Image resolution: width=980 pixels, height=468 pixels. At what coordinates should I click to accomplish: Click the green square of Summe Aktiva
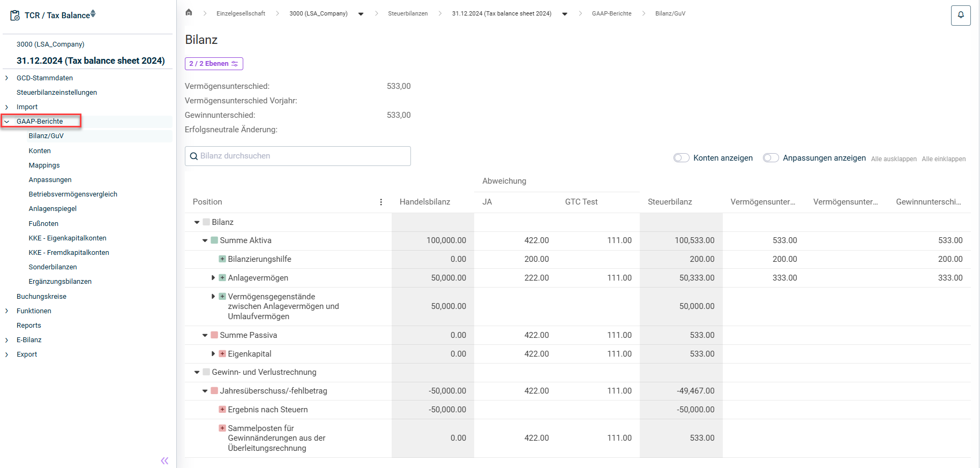[x=214, y=240]
